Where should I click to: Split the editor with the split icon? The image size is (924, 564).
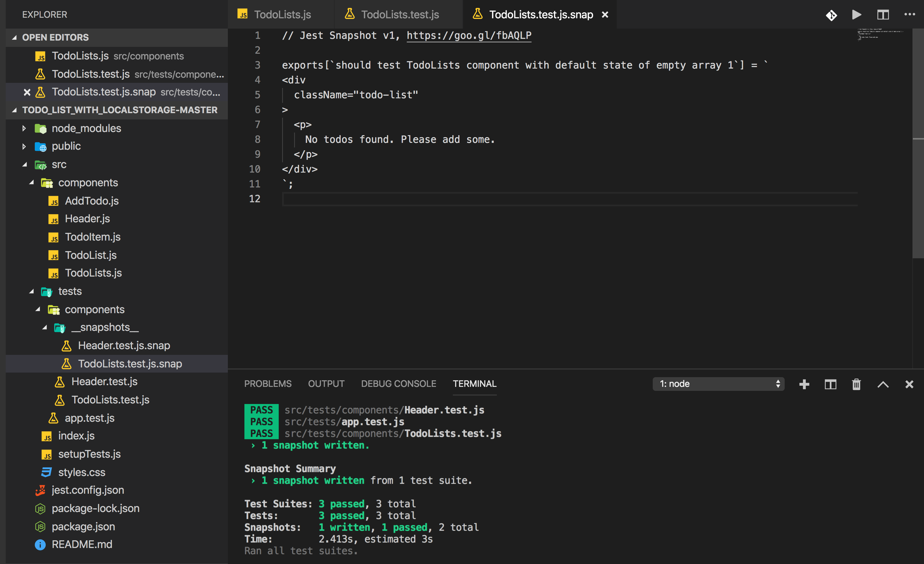(x=883, y=15)
